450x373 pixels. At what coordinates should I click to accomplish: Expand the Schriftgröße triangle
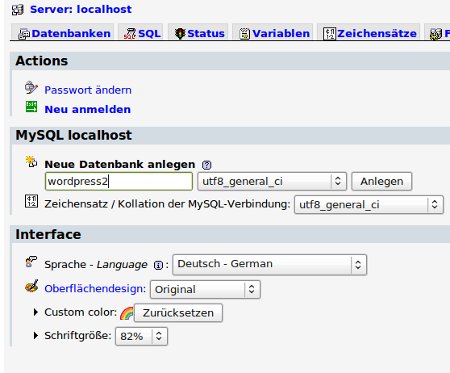[x=36, y=335]
